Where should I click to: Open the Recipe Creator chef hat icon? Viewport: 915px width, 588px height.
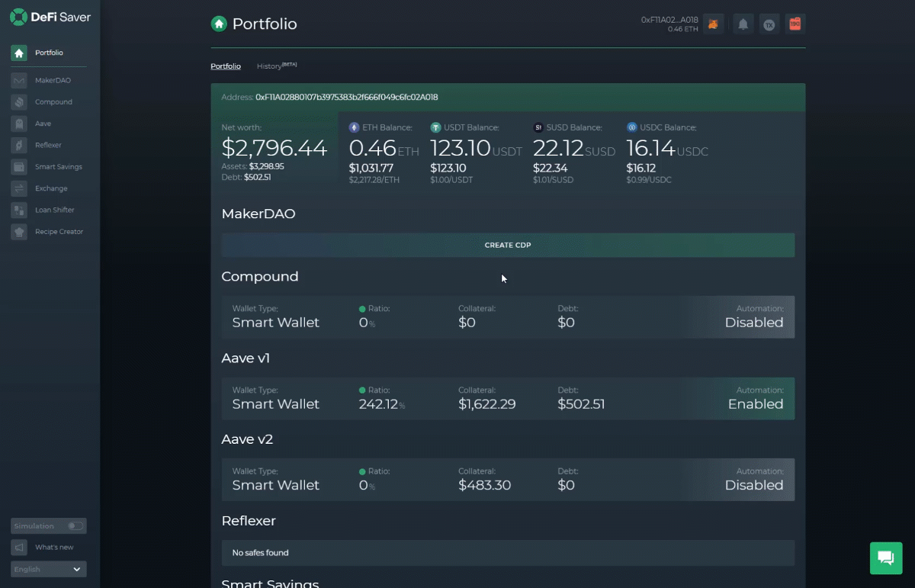point(19,232)
